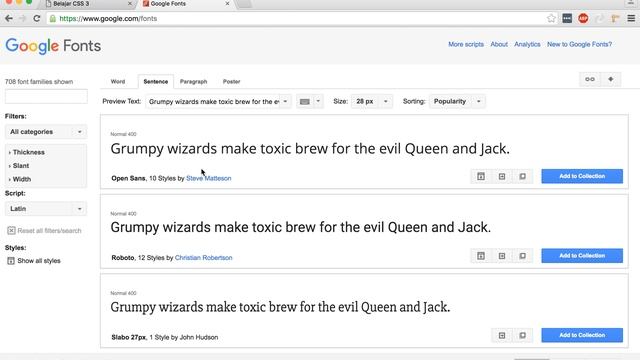Click the John Hudson designer name
Viewport: 640px width, 360px height.
click(199, 338)
